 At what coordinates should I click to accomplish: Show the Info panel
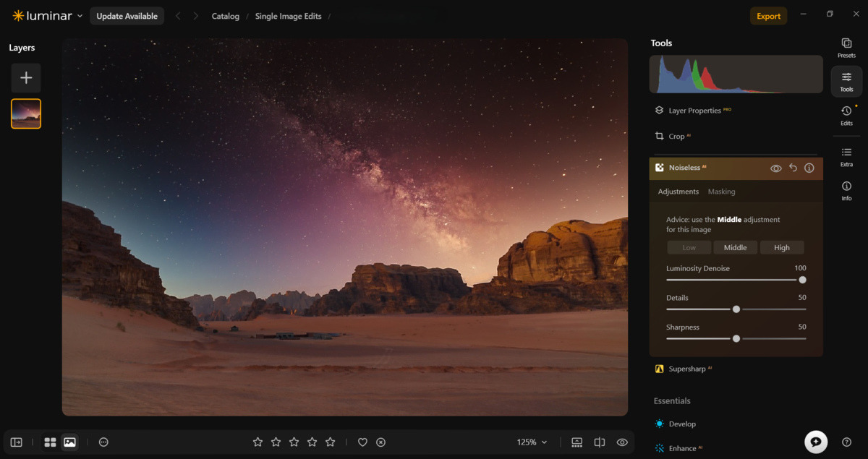pos(846,191)
